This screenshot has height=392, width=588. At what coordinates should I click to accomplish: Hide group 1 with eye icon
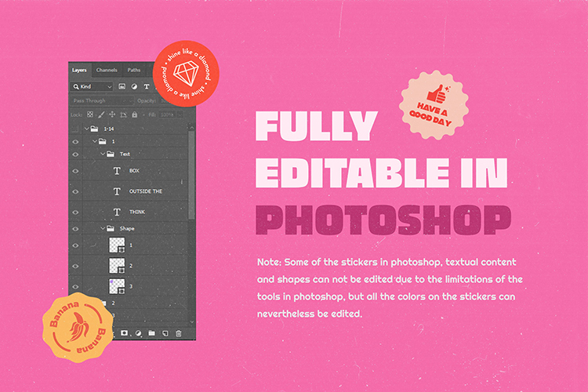coord(75,142)
